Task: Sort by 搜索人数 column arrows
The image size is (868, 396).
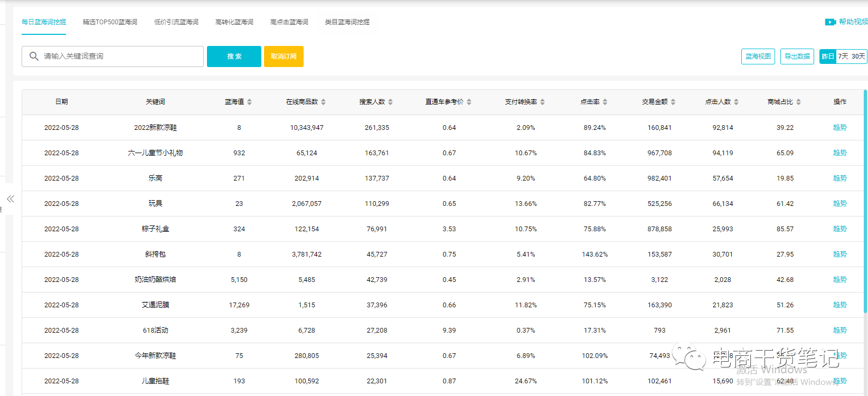Action: pos(390,102)
